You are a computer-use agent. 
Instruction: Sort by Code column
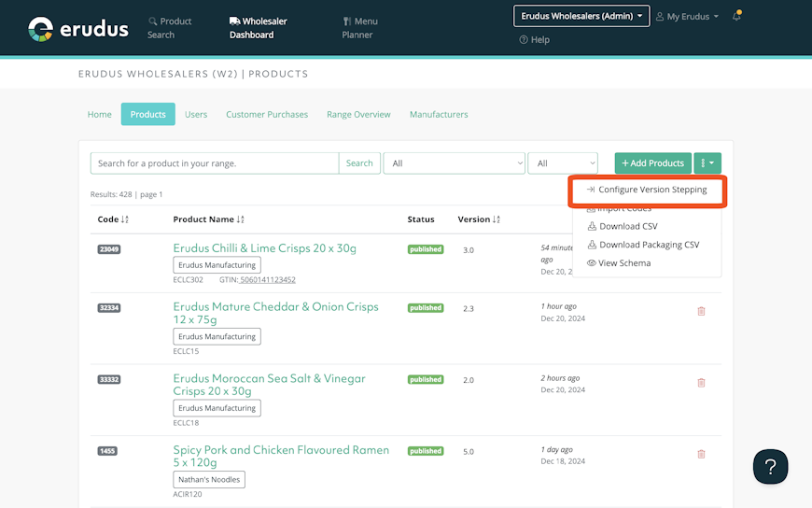113,219
